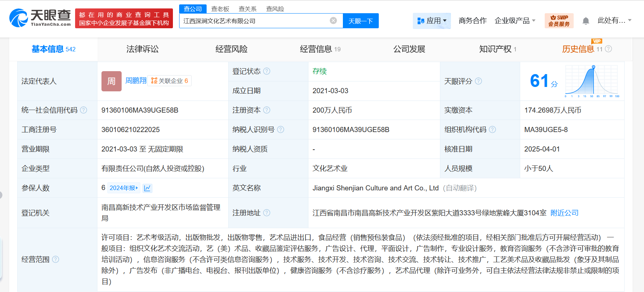Screen dimensions: 644x292
Task: Click help icon next to 统一社会信用代码
Action: coord(84,110)
